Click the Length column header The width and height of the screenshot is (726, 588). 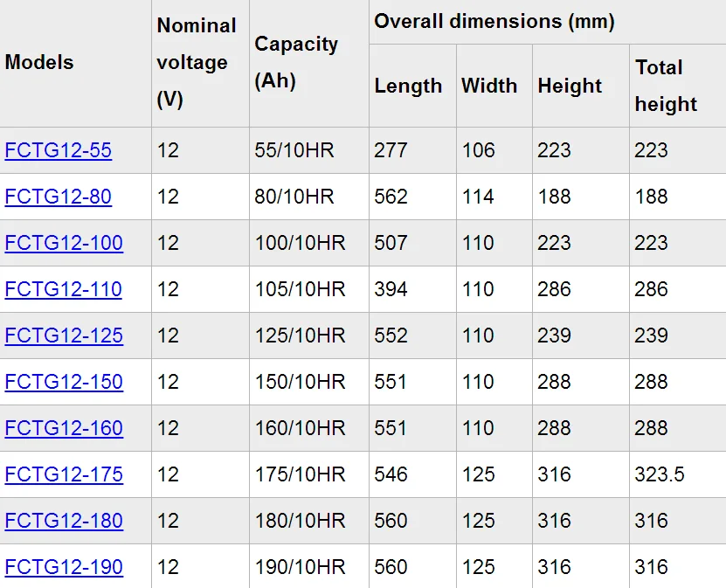click(408, 86)
